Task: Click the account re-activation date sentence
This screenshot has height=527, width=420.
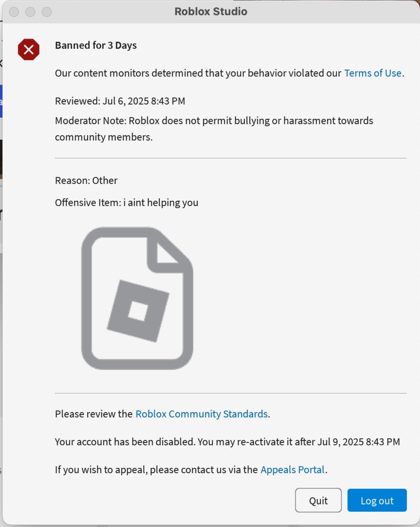Action: coord(227,442)
